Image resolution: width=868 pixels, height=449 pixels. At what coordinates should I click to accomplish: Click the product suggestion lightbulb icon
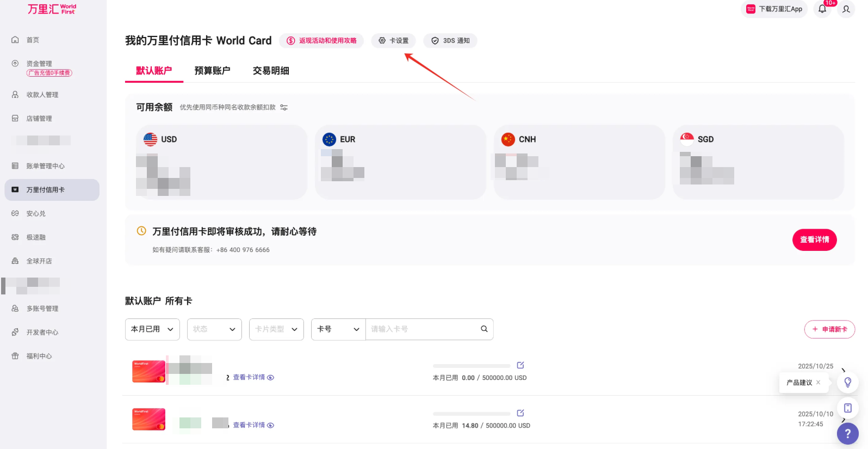[x=847, y=383]
